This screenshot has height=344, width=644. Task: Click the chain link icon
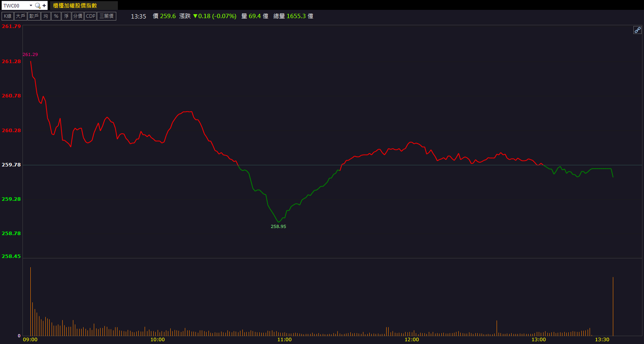pyautogui.click(x=637, y=30)
